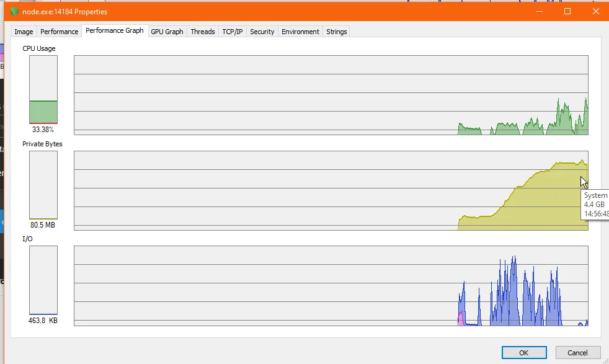Minimize the Properties window
This screenshot has height=364, width=609.
coord(540,11)
